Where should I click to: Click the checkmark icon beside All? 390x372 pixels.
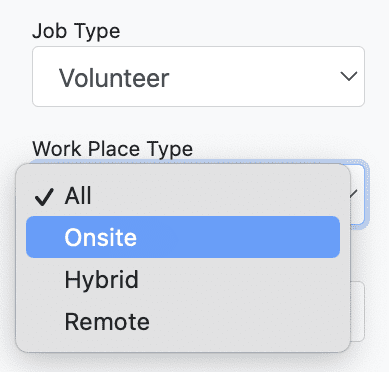[x=44, y=196]
